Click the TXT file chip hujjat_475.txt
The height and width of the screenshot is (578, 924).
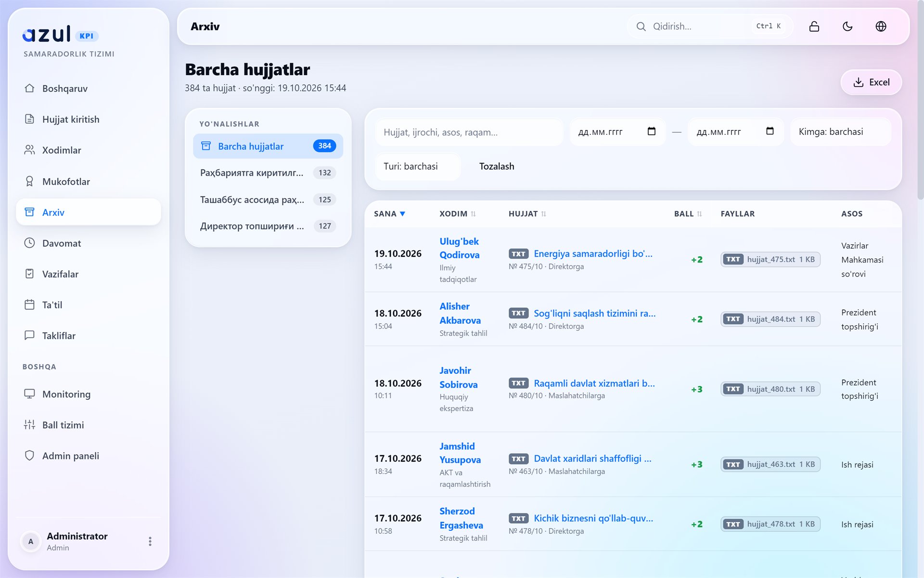(770, 259)
